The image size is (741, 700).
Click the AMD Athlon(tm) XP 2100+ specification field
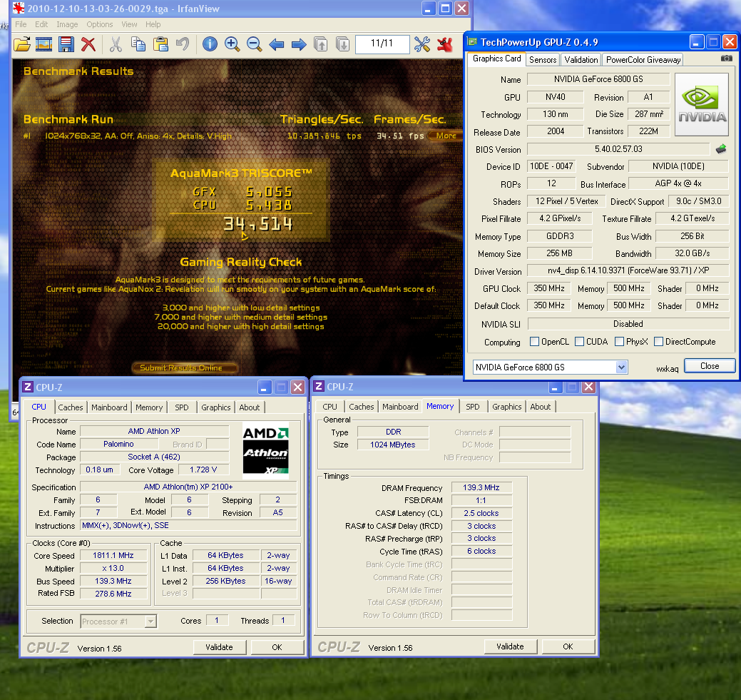click(x=188, y=487)
